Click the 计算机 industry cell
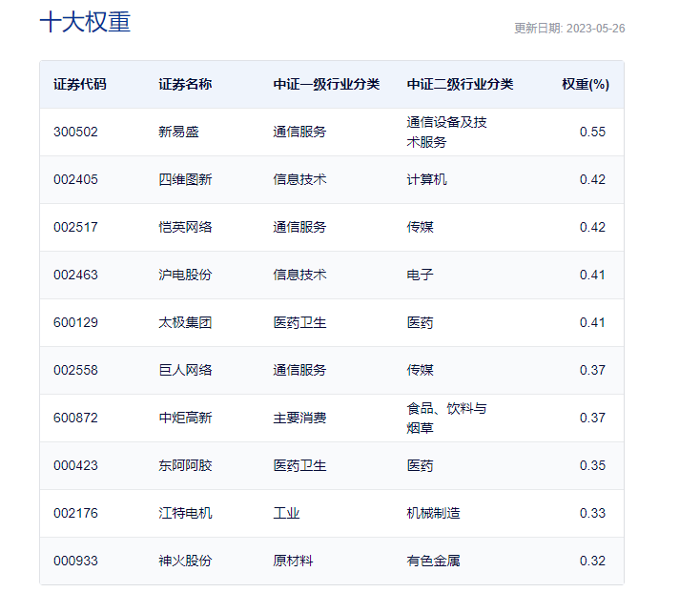The height and width of the screenshot is (613, 700). click(427, 180)
